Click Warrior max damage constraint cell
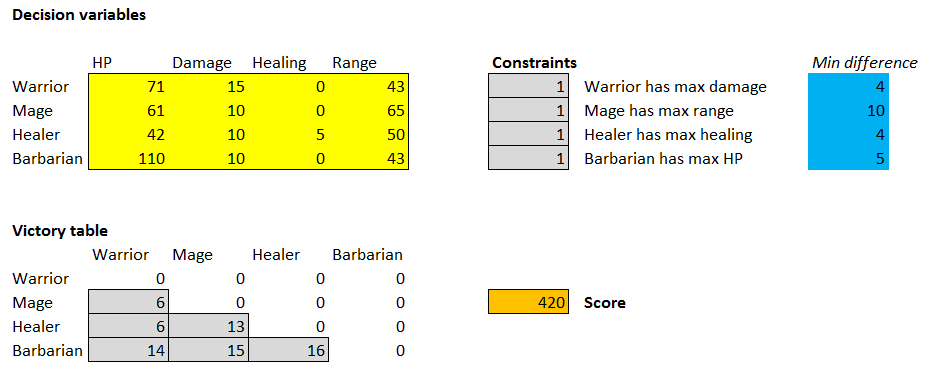926x373 pixels. [x=529, y=87]
